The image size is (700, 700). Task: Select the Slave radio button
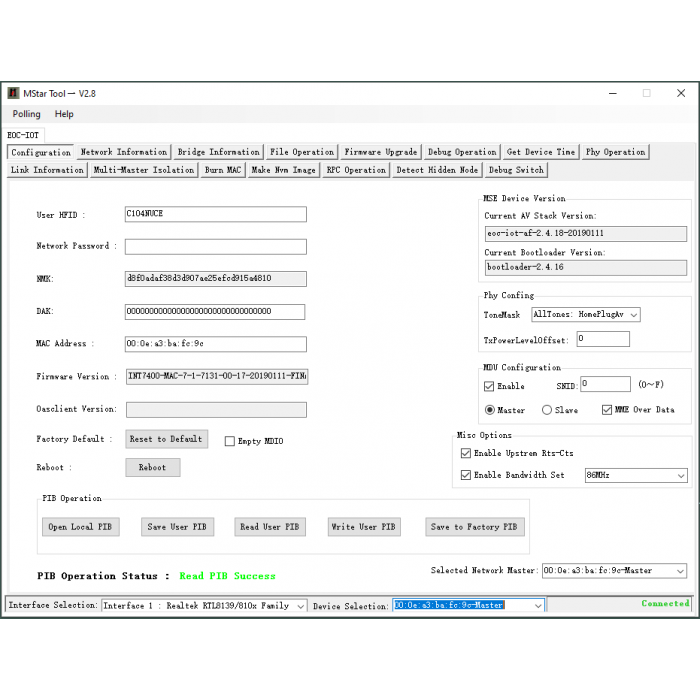(x=547, y=410)
